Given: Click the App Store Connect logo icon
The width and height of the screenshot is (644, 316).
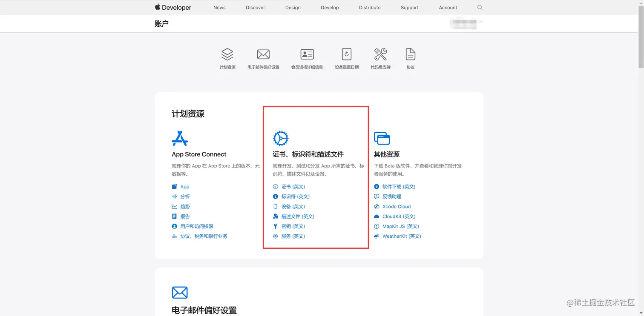Looking at the screenshot, I should 180,138.
